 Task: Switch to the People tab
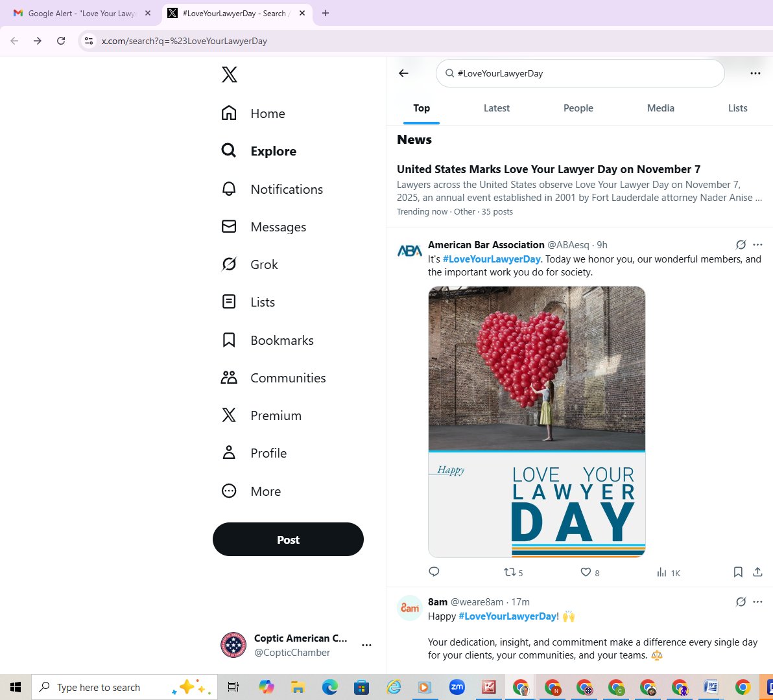(578, 108)
